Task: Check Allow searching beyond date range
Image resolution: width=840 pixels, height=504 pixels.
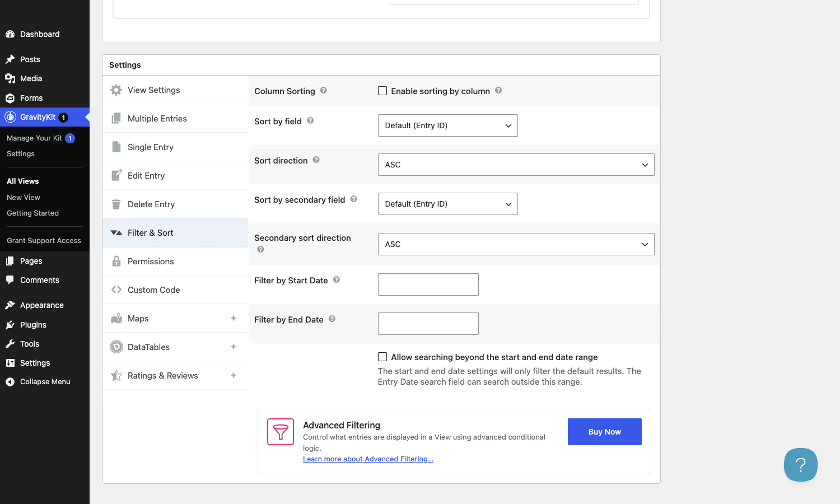Action: [x=382, y=357]
